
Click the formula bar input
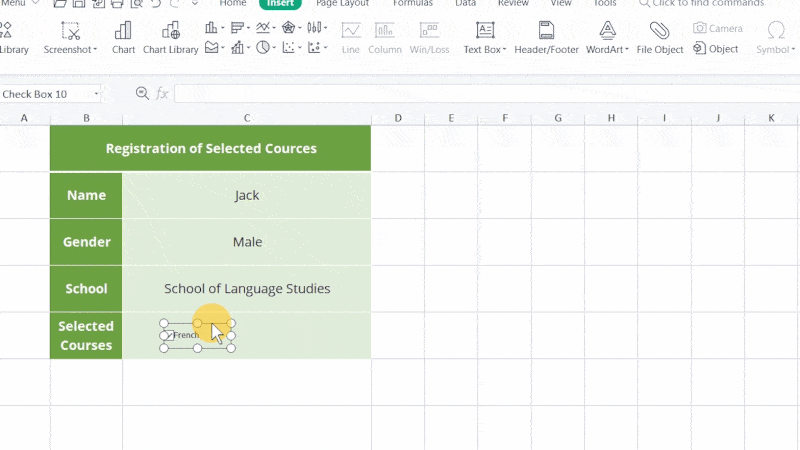tap(487, 94)
